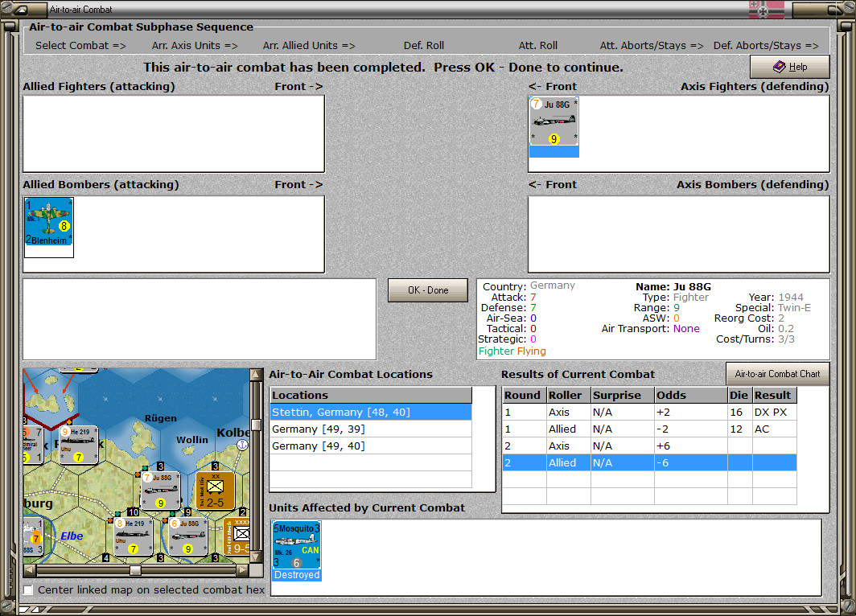Click the map horizontal scrollbar thumb
Viewport: 856px width, 616px height.
135,570
